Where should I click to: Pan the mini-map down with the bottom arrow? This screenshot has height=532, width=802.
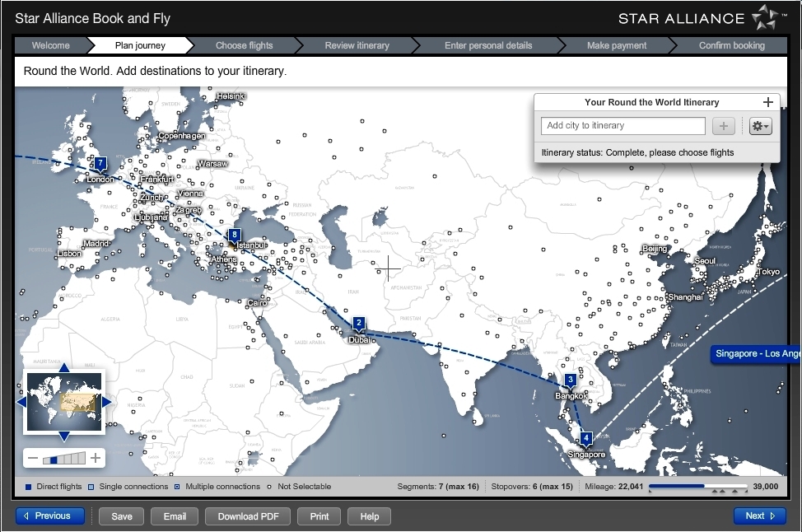[x=64, y=436]
